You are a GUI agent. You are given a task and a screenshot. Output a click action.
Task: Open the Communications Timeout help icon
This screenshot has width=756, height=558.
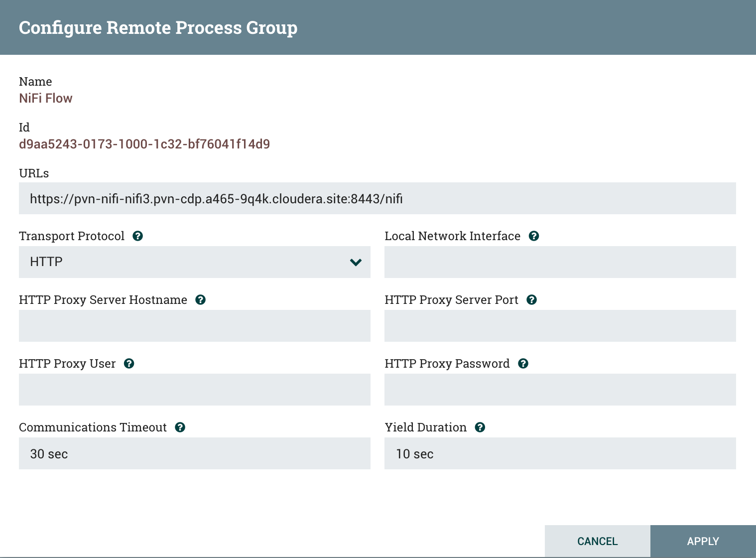point(180,427)
